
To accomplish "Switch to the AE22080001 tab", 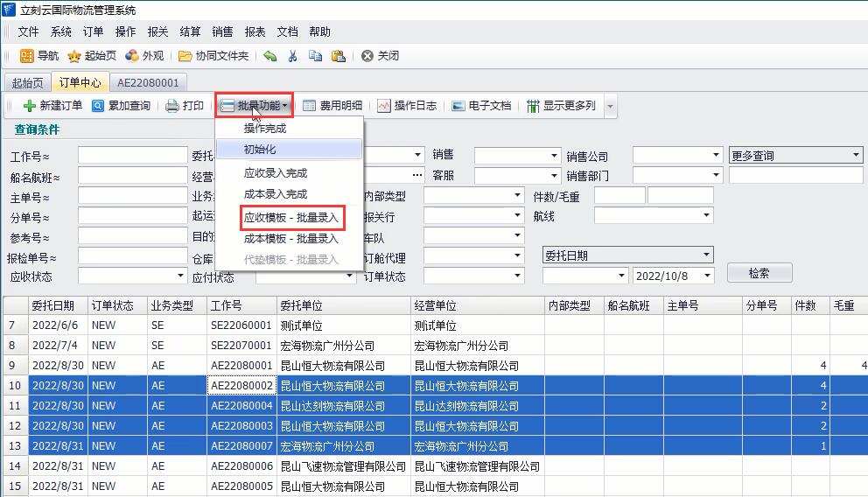I will click(x=148, y=83).
